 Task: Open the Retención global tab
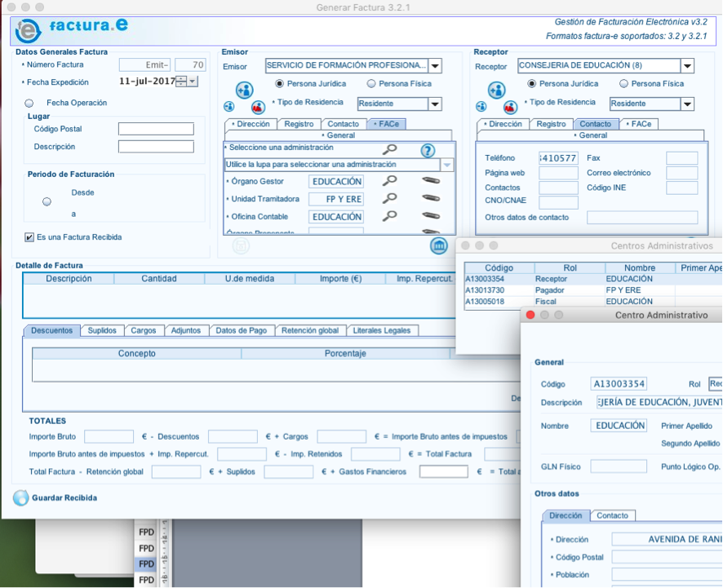(310, 330)
